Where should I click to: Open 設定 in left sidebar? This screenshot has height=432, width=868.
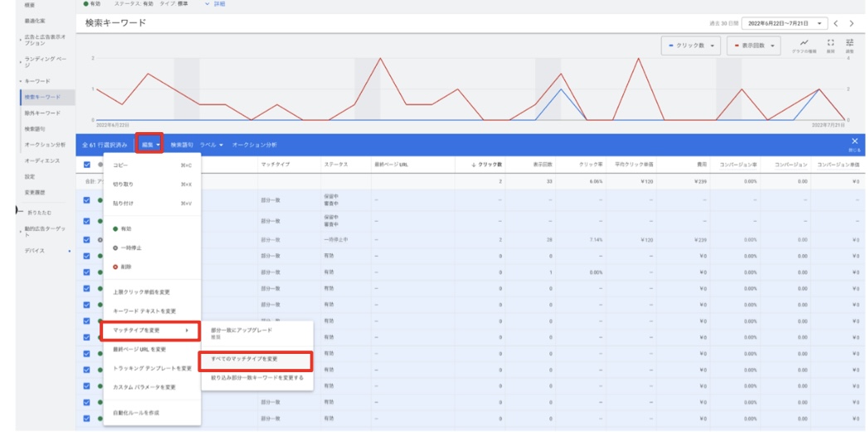[29, 177]
